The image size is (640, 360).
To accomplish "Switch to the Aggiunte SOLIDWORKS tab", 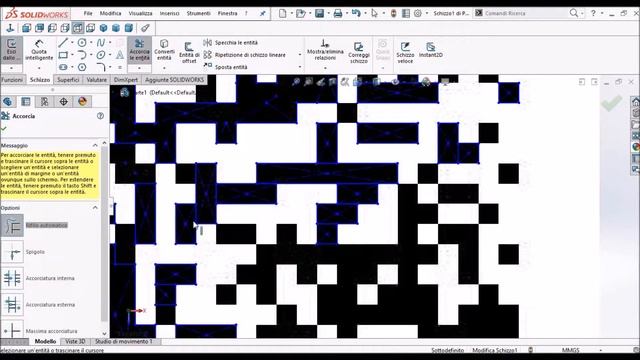I will click(x=174, y=80).
